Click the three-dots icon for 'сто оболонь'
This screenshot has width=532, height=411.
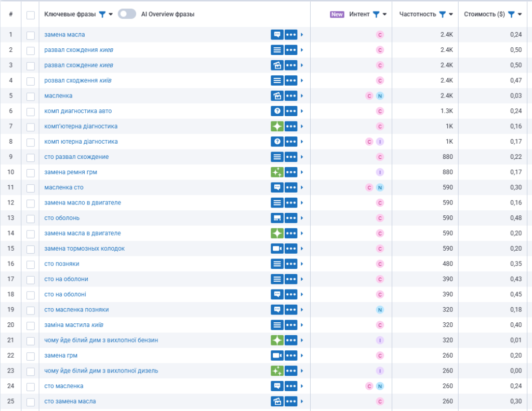point(291,218)
